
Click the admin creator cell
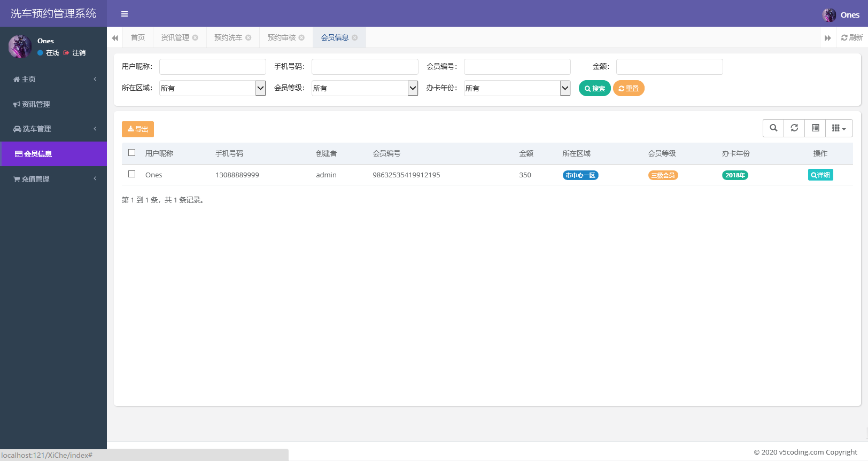pyautogui.click(x=326, y=175)
